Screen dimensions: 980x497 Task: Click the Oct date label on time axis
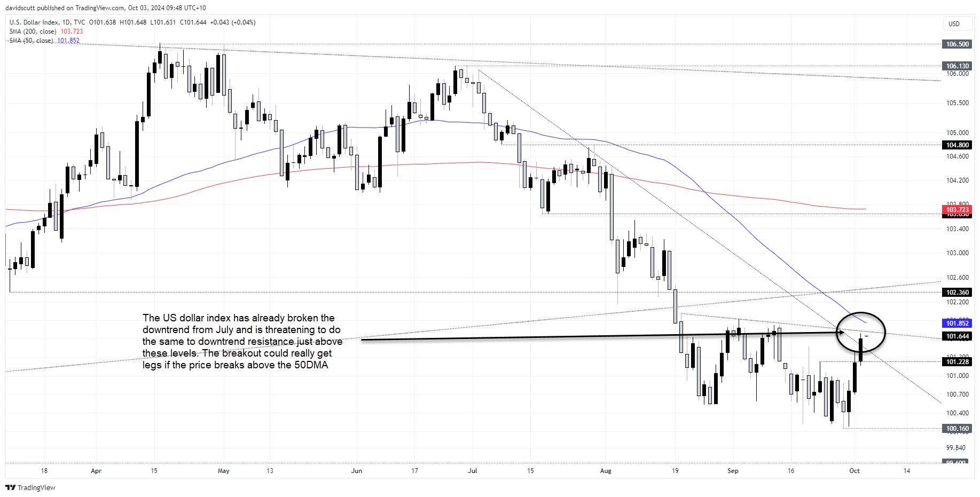(x=854, y=471)
